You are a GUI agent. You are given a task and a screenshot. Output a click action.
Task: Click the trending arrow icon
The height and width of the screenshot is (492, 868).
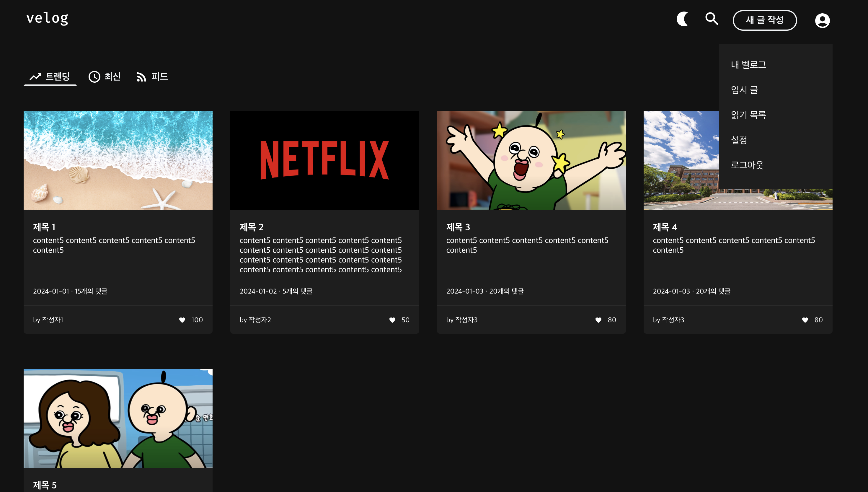pyautogui.click(x=35, y=77)
